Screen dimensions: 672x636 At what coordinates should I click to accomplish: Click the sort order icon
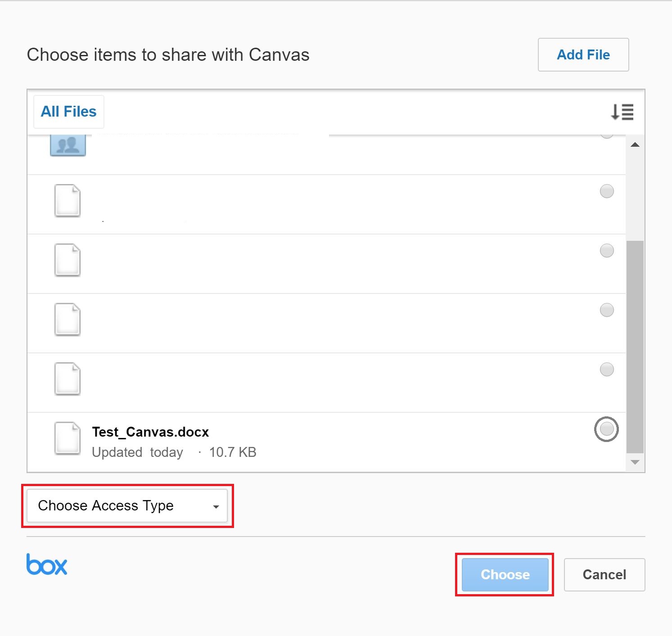[x=622, y=112]
